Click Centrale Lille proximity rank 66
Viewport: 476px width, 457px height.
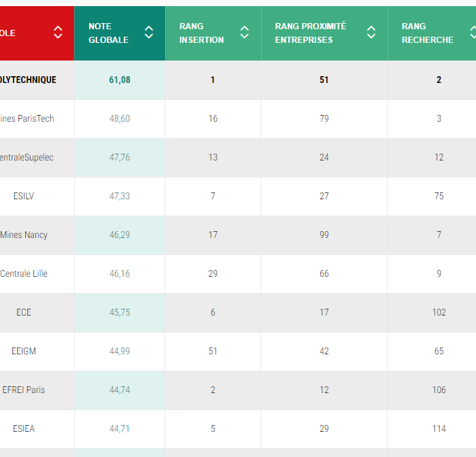(x=324, y=273)
